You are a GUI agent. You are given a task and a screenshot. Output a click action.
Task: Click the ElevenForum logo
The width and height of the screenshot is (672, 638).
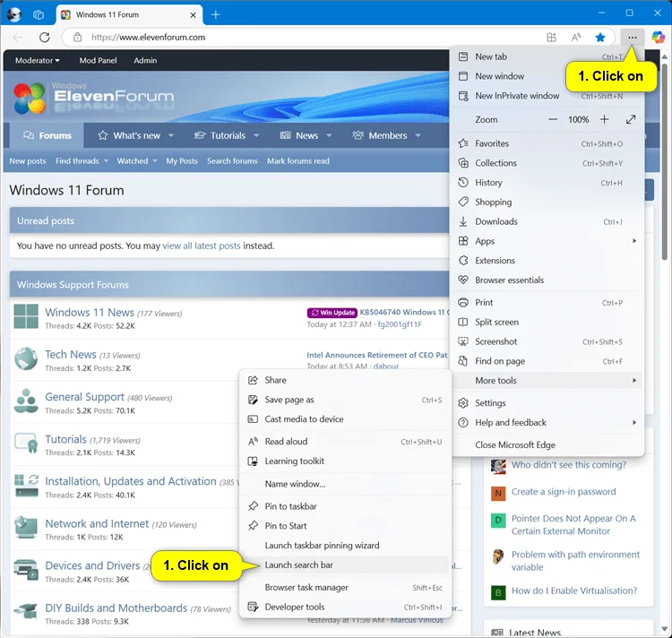click(x=93, y=99)
